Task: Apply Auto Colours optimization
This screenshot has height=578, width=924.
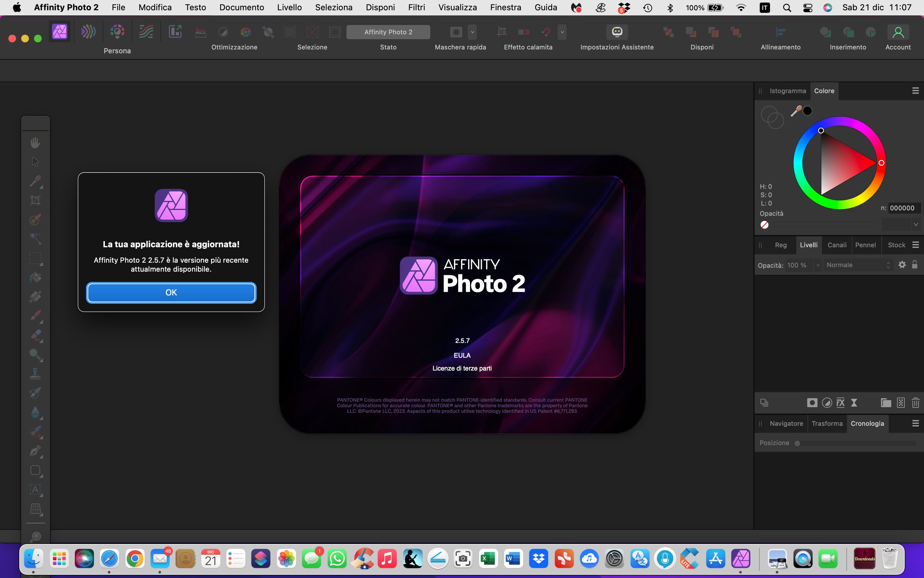Action: click(x=245, y=32)
